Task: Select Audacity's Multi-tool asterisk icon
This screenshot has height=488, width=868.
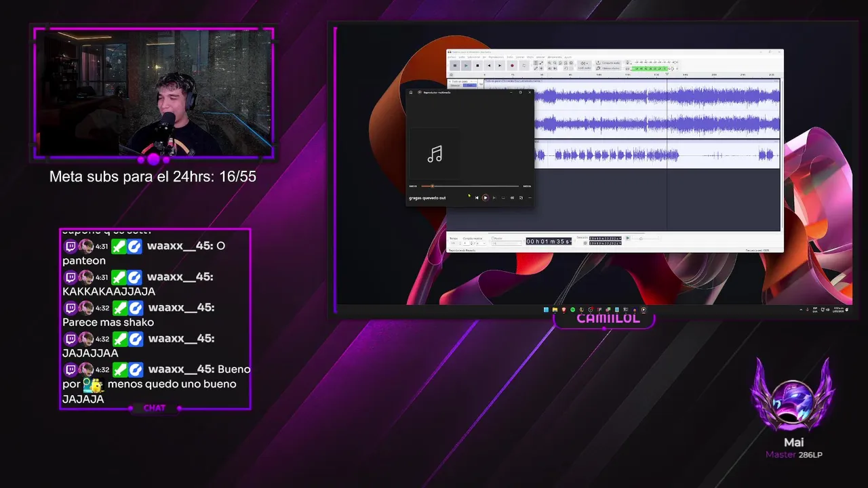Action: point(541,68)
